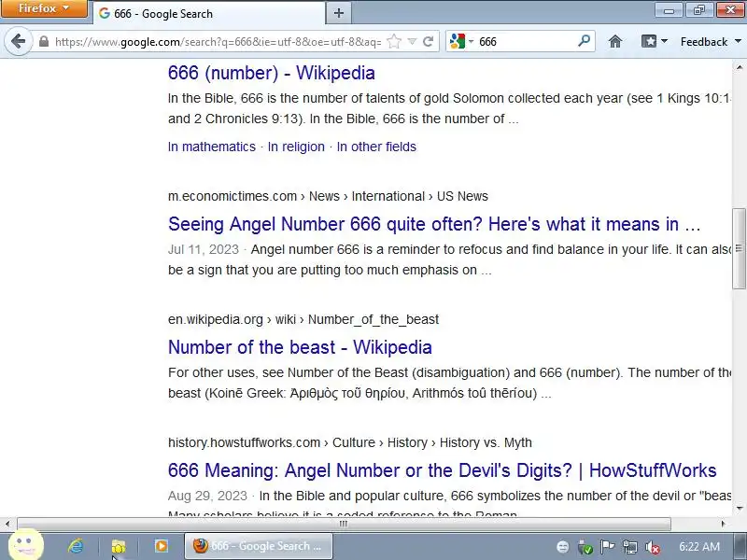This screenshot has width=747, height=560.
Task: Click the magnifying glass search icon
Action: (x=585, y=41)
